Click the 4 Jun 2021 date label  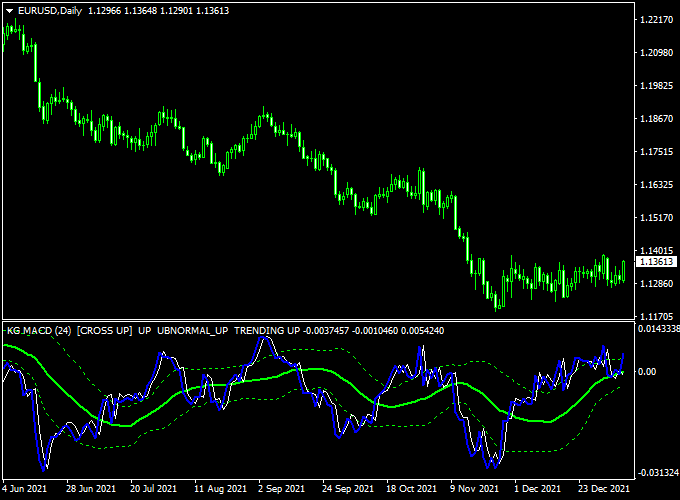[x=24, y=489]
